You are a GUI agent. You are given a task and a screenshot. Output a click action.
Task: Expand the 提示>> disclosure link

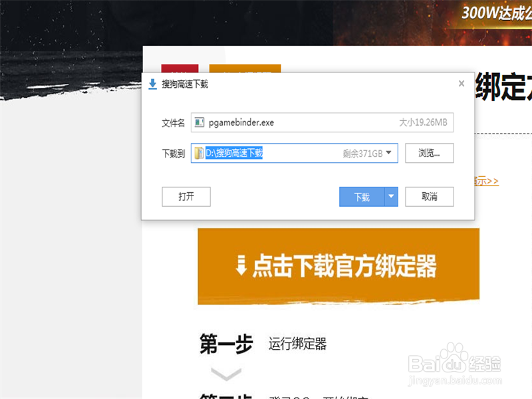pos(485,180)
